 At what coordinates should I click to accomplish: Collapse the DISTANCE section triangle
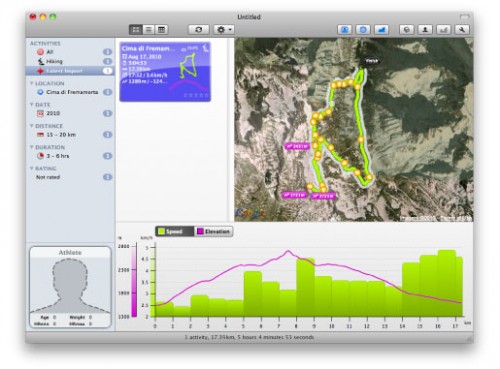pos(32,126)
